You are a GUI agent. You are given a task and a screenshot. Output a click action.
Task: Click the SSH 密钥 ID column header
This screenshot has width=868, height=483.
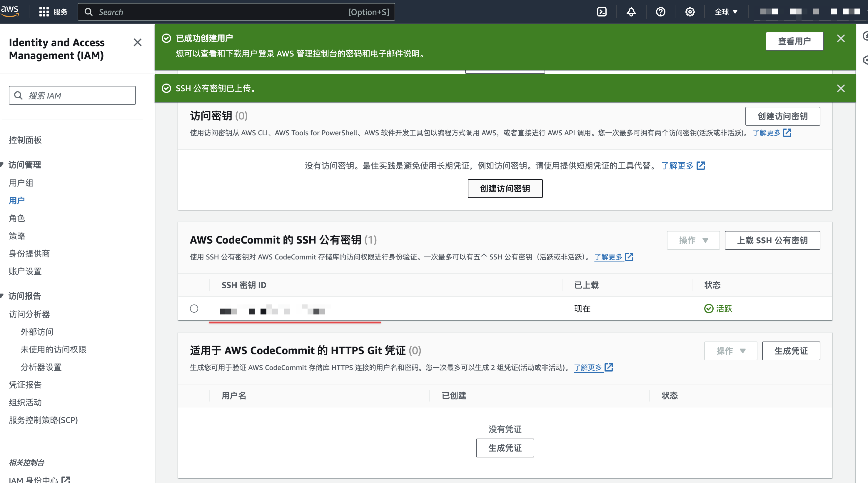[x=244, y=285]
